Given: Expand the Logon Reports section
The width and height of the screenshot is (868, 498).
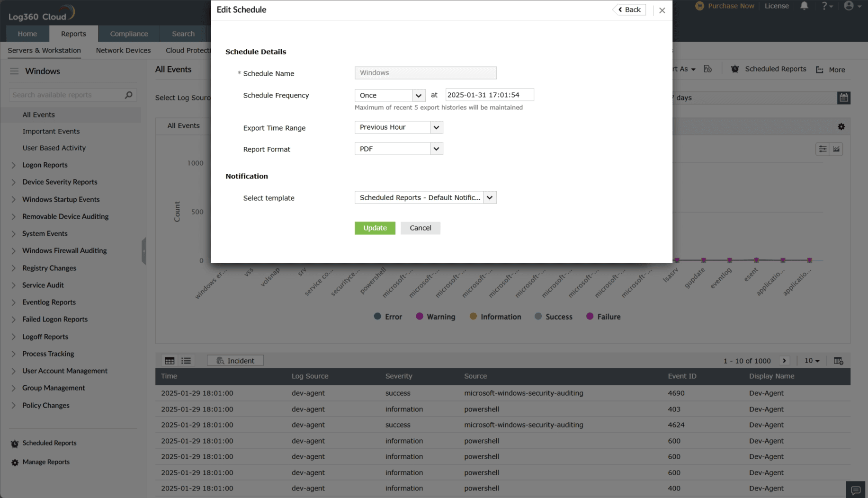Looking at the screenshot, I should pyautogui.click(x=45, y=165).
